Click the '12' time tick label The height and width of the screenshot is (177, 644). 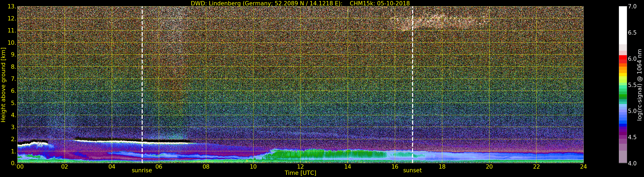pos(300,166)
